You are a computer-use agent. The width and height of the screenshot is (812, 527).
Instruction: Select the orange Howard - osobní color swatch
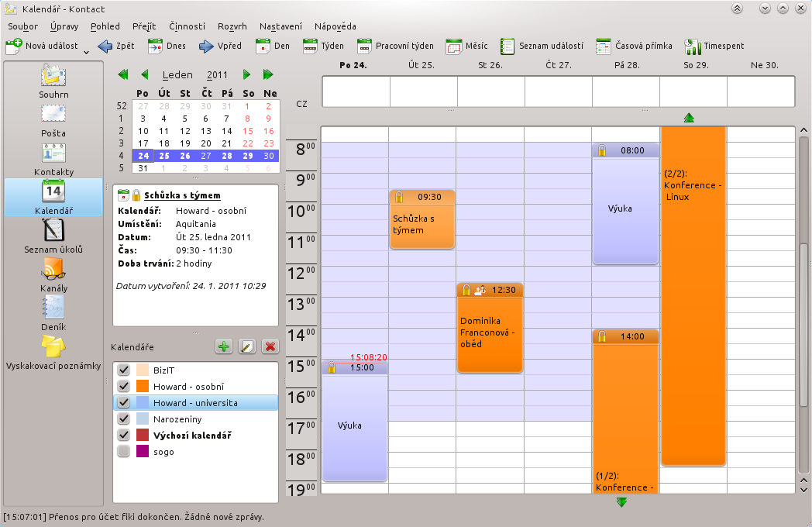(x=143, y=387)
